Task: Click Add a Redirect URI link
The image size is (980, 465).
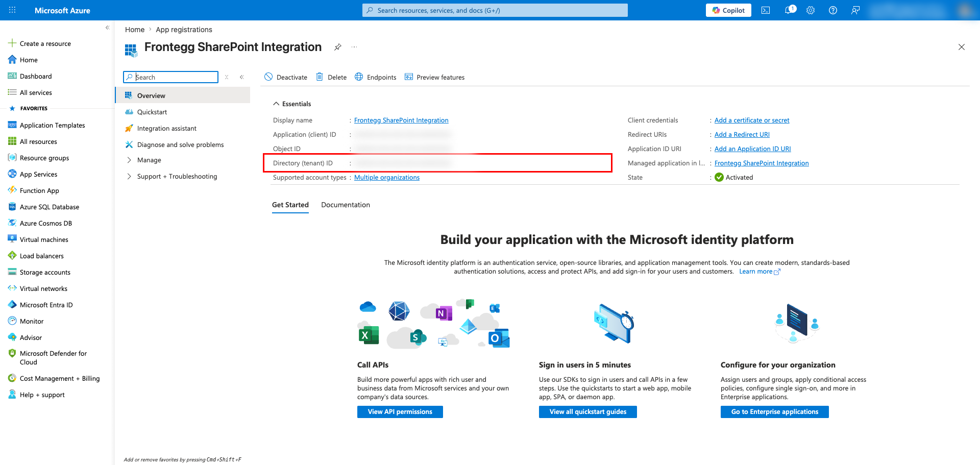Action: click(x=742, y=134)
